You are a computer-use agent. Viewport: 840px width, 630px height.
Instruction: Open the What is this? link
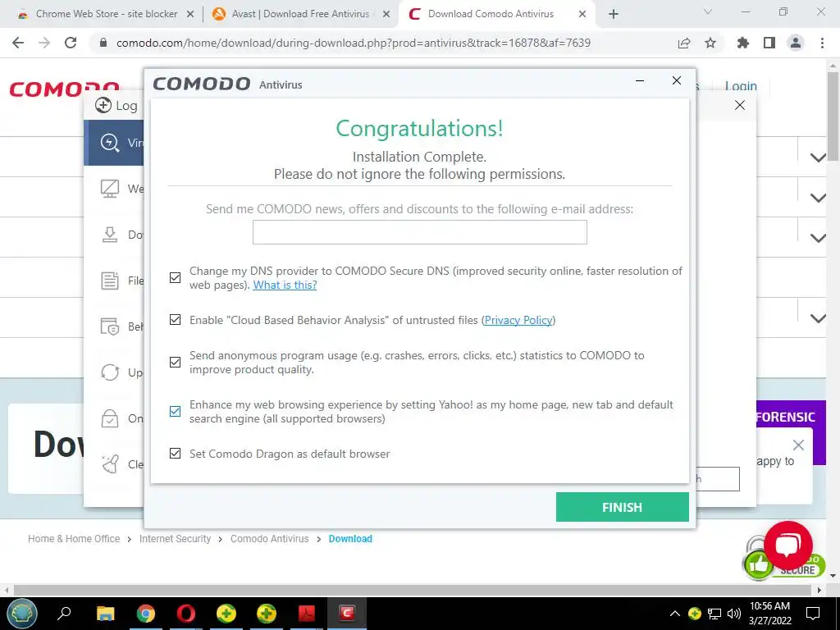coord(285,285)
